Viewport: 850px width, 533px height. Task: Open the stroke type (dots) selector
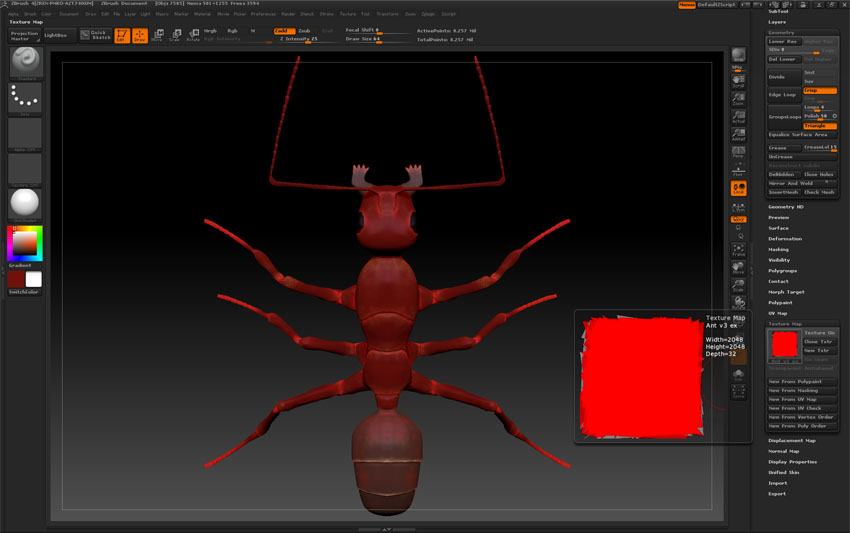coord(25,98)
